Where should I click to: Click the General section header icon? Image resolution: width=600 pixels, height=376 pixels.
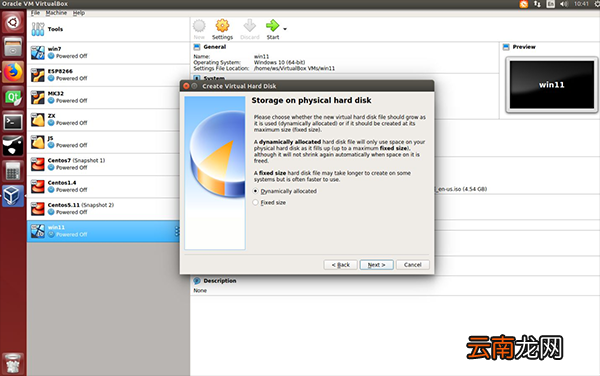(x=197, y=47)
